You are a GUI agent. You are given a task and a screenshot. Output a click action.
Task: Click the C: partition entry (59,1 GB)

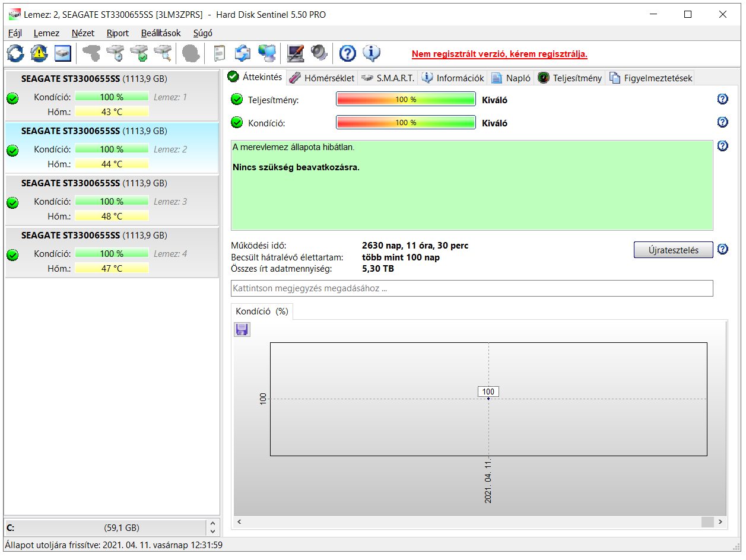106,527
